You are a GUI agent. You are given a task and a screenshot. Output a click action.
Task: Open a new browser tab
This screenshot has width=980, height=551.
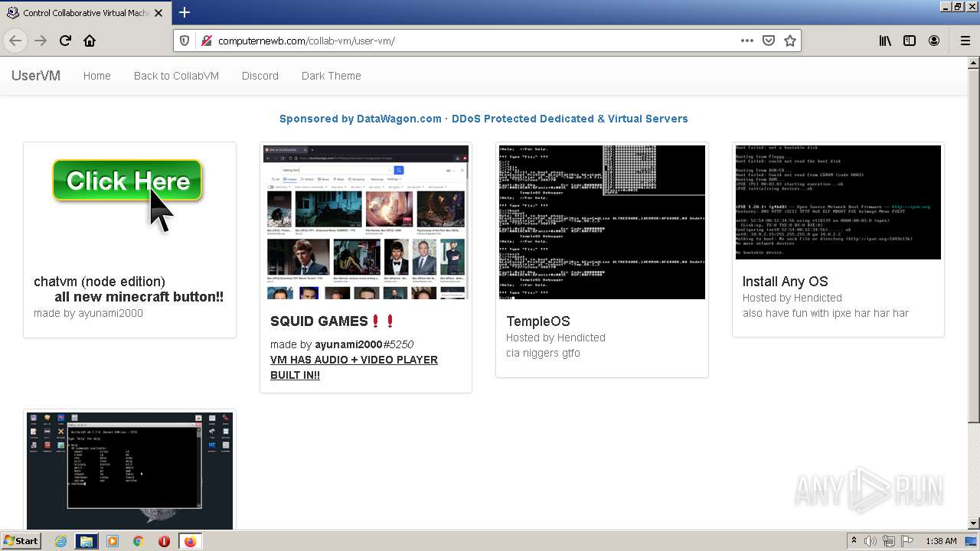(x=185, y=12)
